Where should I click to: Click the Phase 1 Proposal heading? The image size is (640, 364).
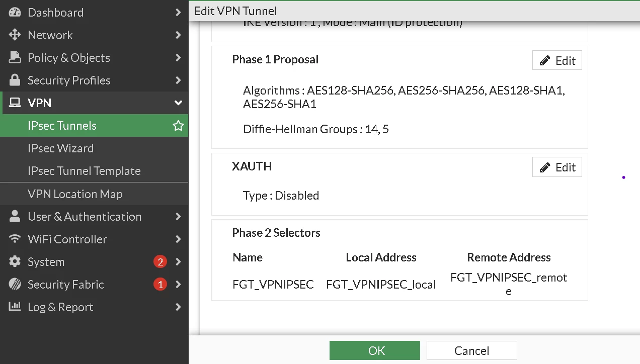(x=275, y=59)
